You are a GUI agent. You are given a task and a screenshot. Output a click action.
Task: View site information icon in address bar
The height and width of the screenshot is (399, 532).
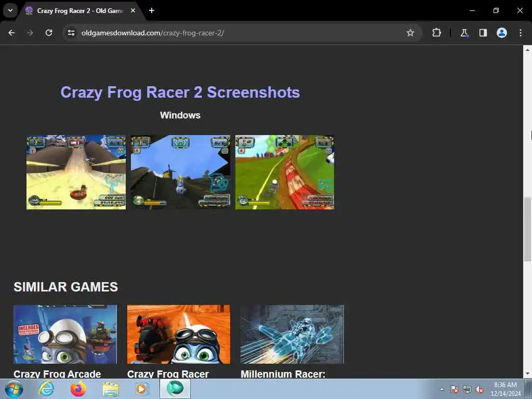coord(71,33)
